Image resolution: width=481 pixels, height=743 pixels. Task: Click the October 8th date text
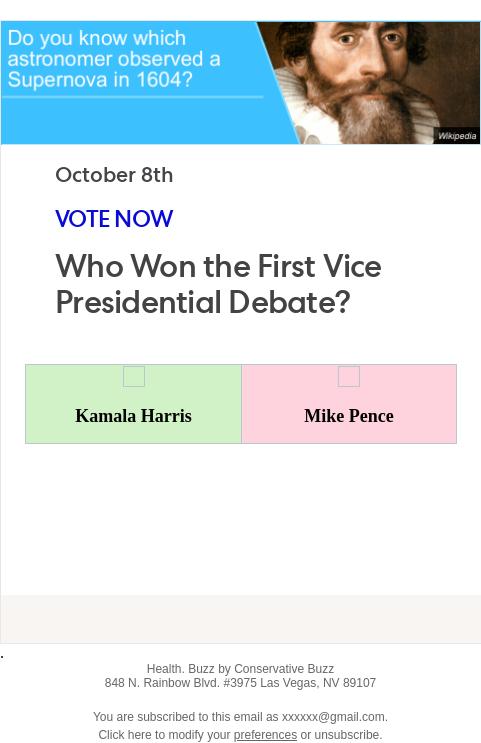[114, 175]
